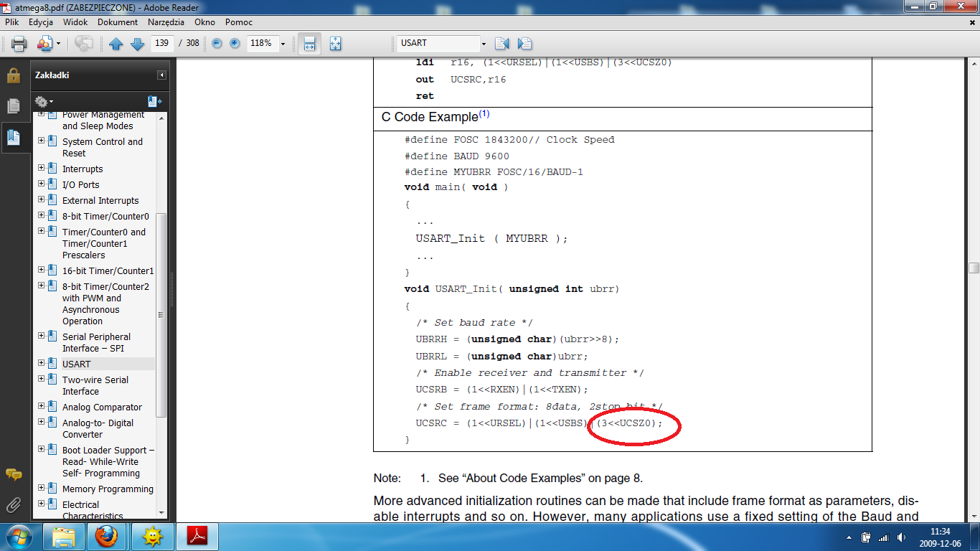Open the Edycja menu

[x=41, y=22]
